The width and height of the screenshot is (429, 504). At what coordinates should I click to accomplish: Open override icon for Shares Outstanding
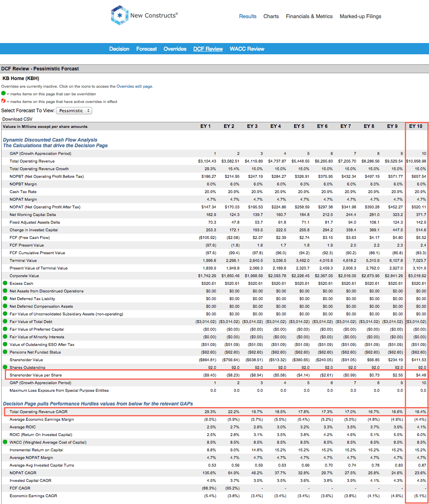(x=5, y=367)
